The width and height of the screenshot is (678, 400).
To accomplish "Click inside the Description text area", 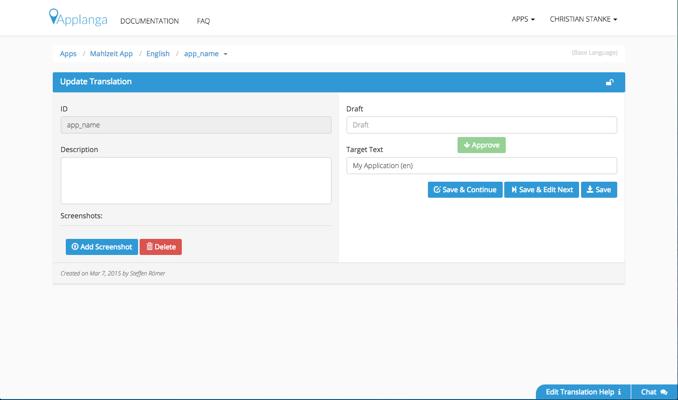I will pyautogui.click(x=196, y=180).
